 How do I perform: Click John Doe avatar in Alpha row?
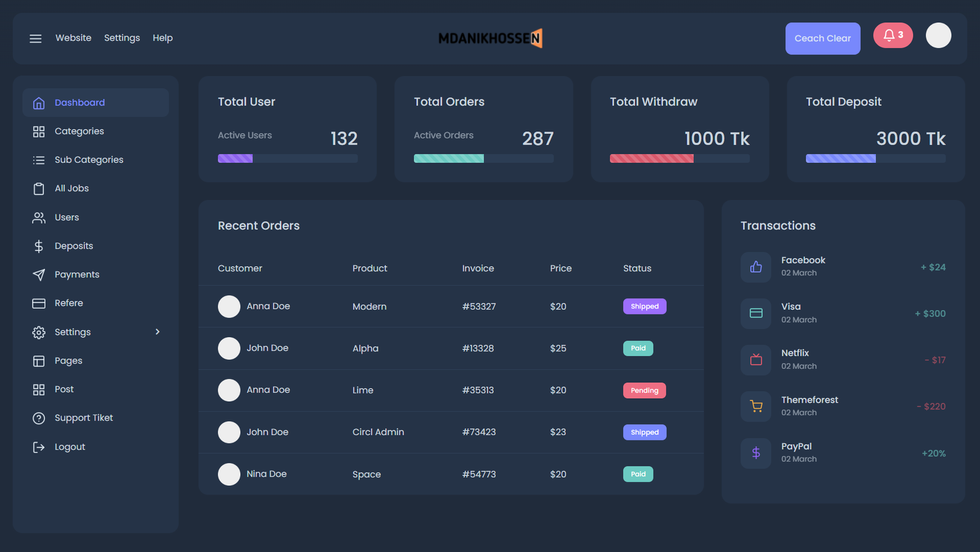[x=229, y=348]
